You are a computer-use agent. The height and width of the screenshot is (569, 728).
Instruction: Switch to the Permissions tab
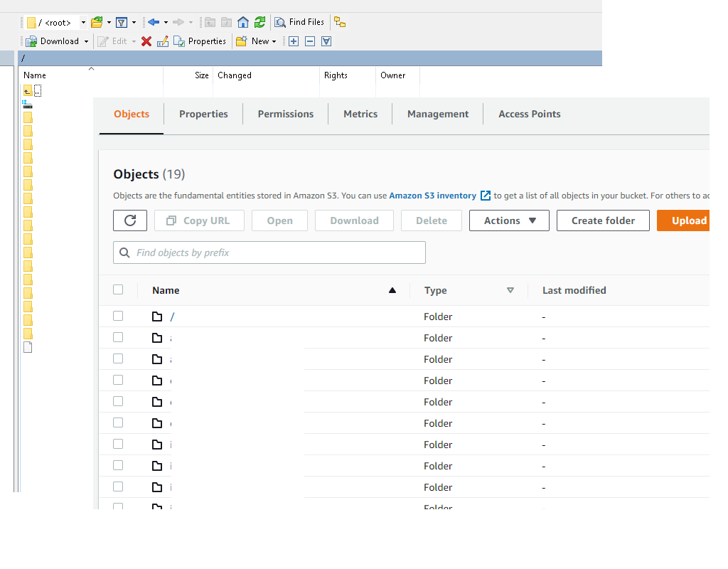pyautogui.click(x=285, y=114)
